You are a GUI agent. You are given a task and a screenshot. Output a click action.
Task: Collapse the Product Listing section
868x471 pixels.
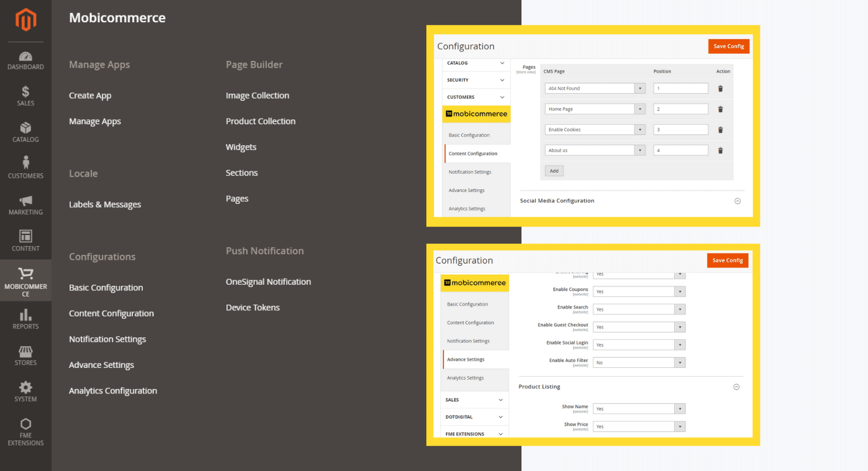(736, 387)
